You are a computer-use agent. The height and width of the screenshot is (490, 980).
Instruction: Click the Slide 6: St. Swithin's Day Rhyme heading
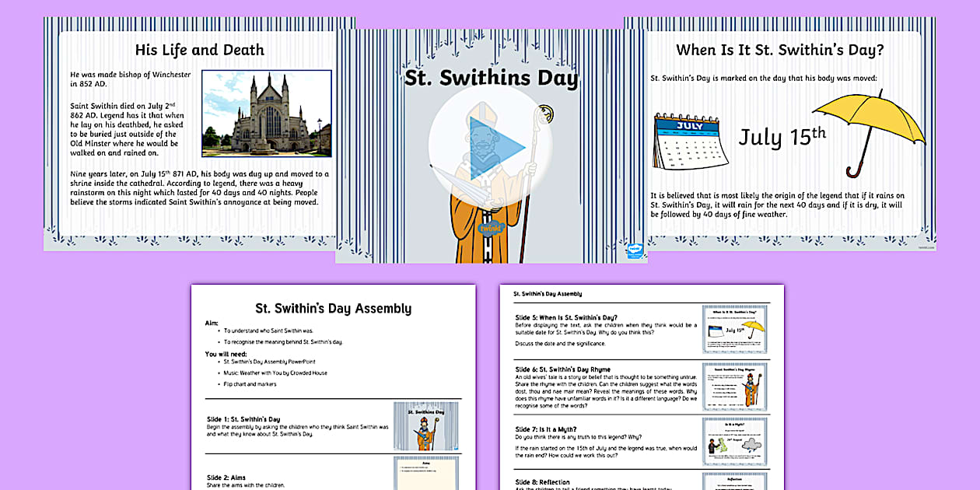(x=562, y=369)
